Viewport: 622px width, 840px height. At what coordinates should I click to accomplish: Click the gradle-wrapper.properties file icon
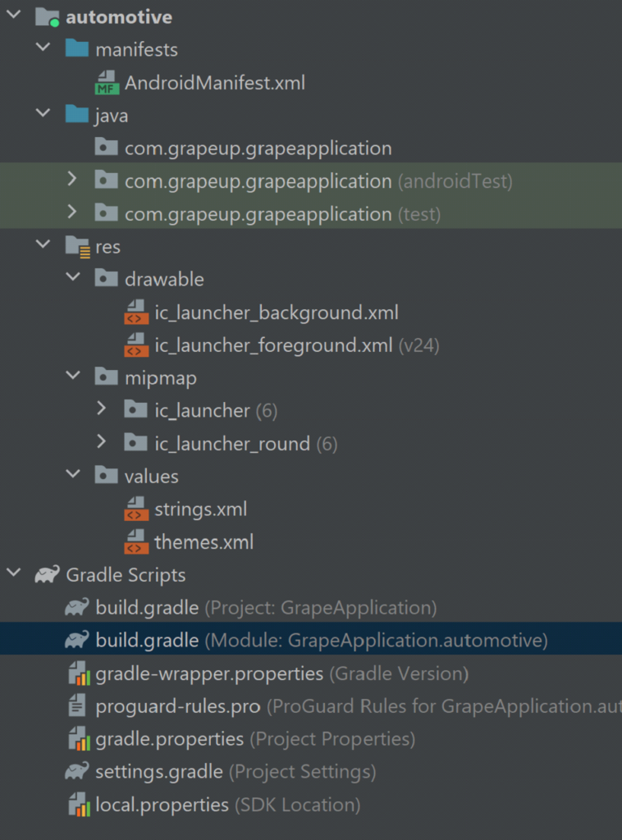[x=79, y=673]
